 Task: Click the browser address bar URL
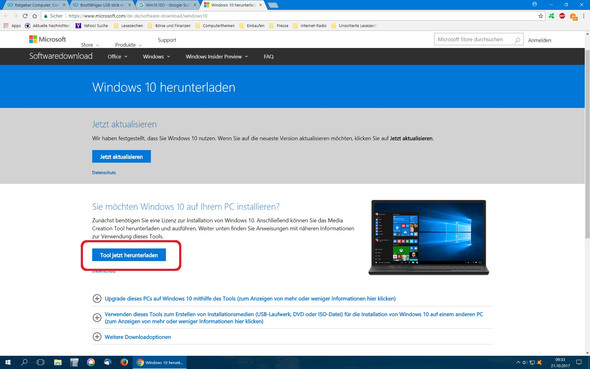(138, 16)
